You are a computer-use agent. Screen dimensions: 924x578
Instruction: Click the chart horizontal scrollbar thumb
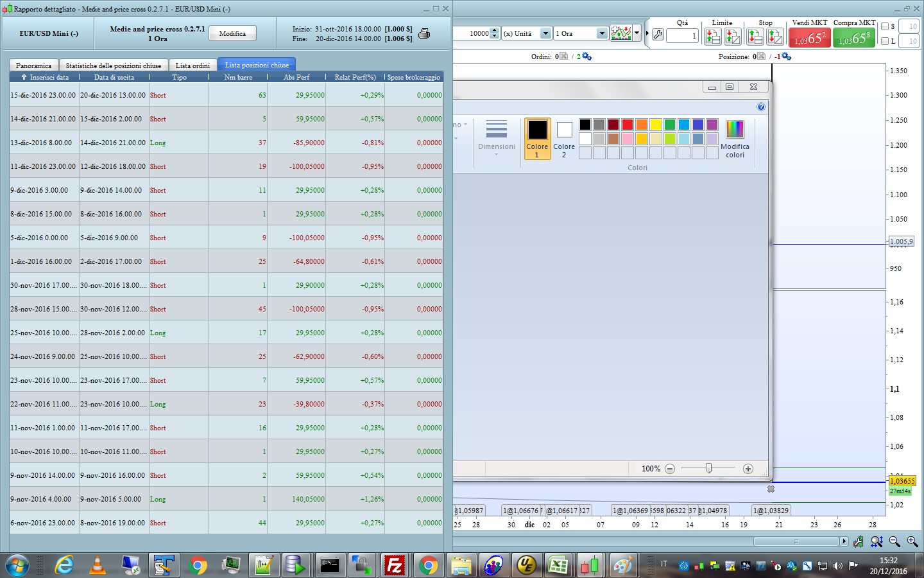796,541
